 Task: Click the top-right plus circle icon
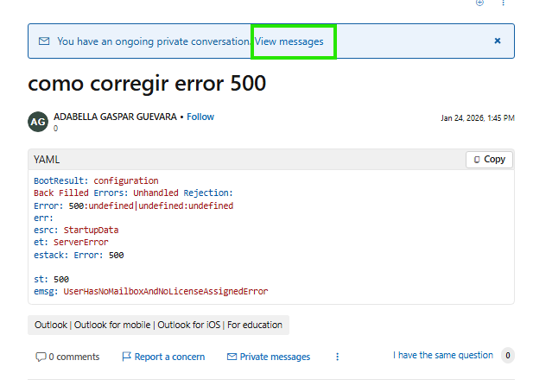pyautogui.click(x=479, y=3)
